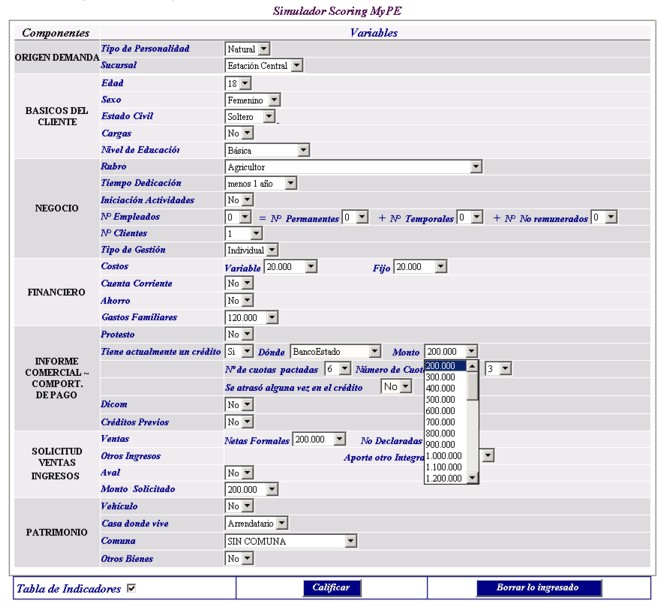Select 300.000 in the Monto list
The width and height of the screenshot is (663, 610).
pyautogui.click(x=446, y=377)
